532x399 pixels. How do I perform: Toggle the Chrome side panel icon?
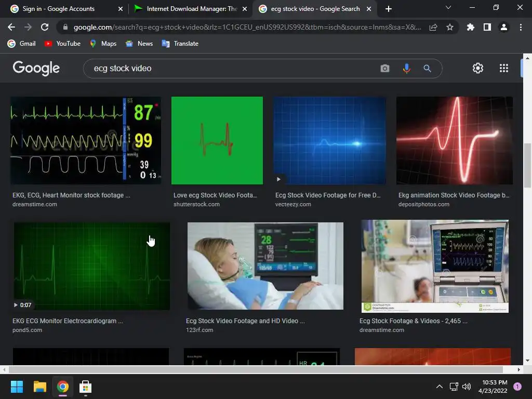(487, 27)
